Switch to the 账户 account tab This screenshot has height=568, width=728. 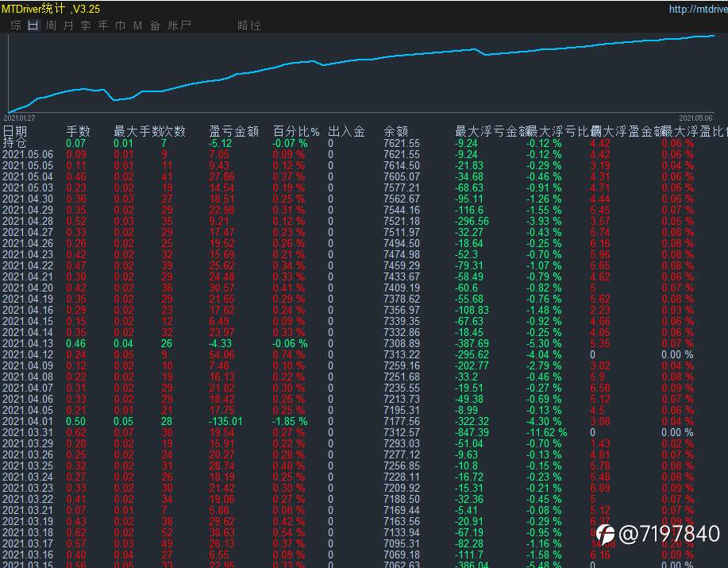click(x=179, y=25)
